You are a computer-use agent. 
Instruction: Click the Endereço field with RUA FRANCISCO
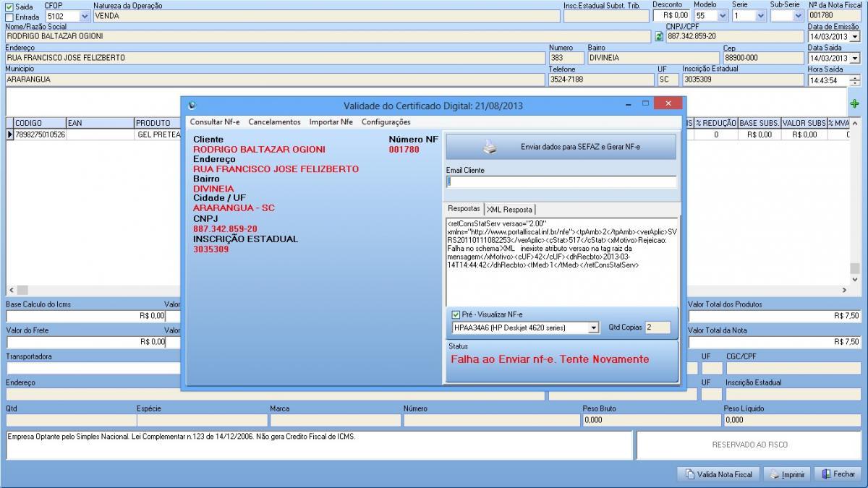(x=275, y=58)
